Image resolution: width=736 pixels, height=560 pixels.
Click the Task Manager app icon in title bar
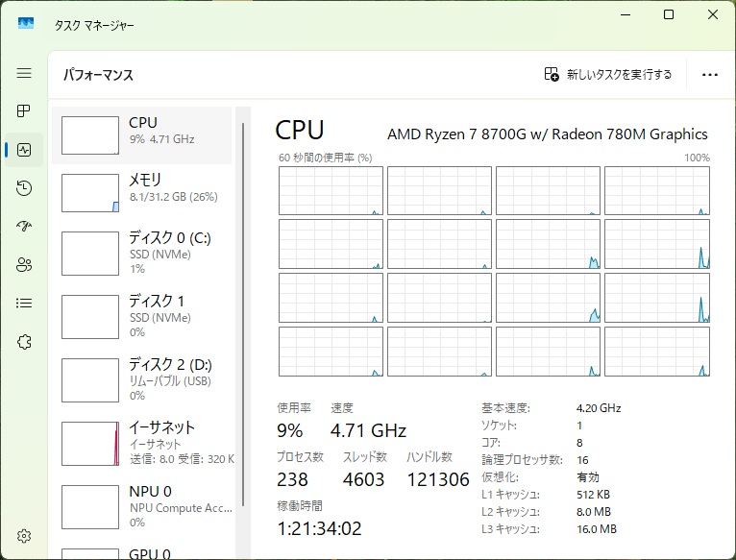(26, 23)
